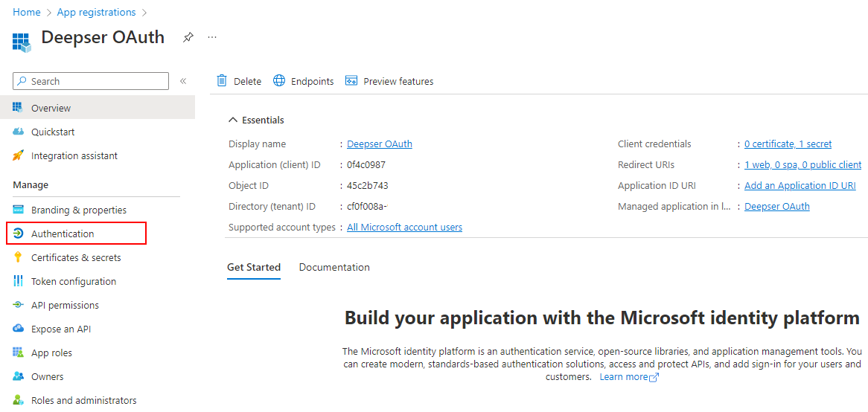Click the Quickstart cloud icon

[18, 132]
